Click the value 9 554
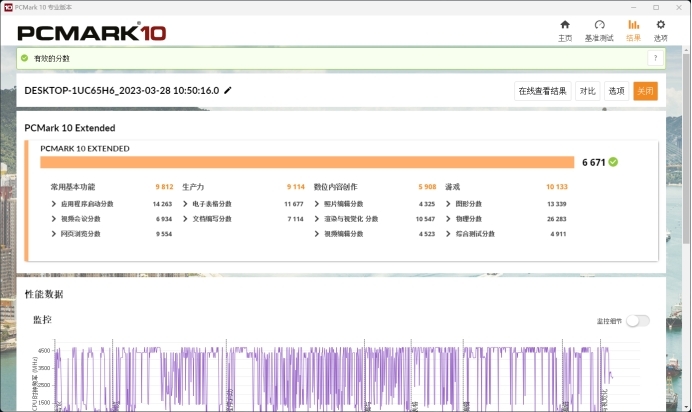692x412 pixels. (x=164, y=234)
